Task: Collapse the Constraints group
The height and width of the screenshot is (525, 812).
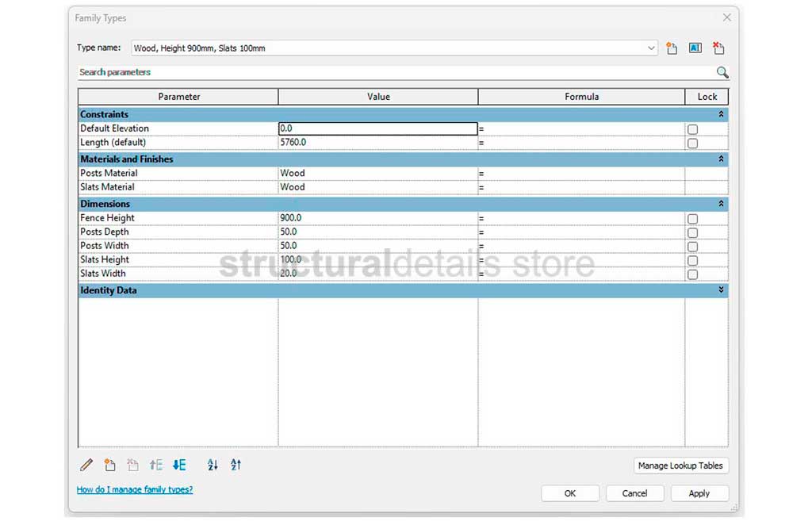Action: pyautogui.click(x=721, y=115)
